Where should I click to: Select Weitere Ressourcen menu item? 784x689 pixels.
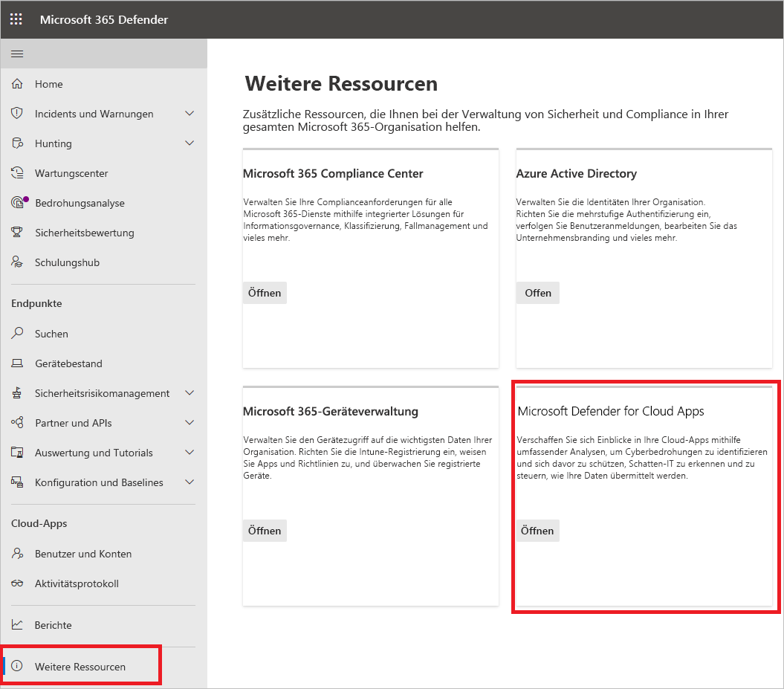coord(82,666)
